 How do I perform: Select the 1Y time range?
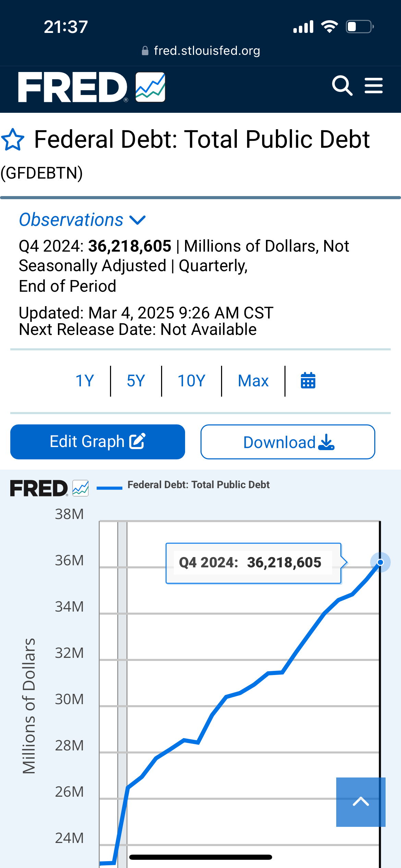85,381
